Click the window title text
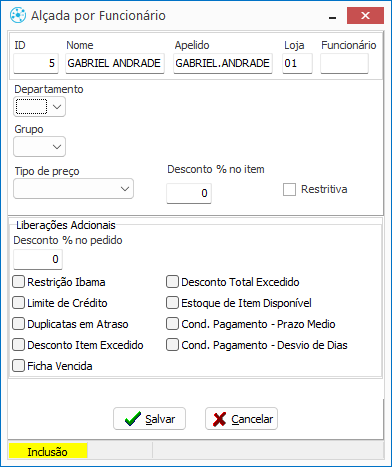 98,16
